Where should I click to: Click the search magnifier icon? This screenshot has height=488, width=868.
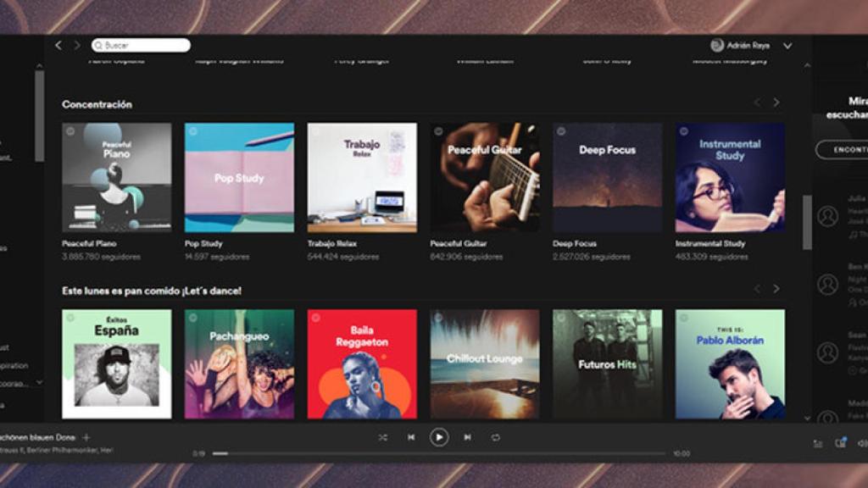point(99,45)
